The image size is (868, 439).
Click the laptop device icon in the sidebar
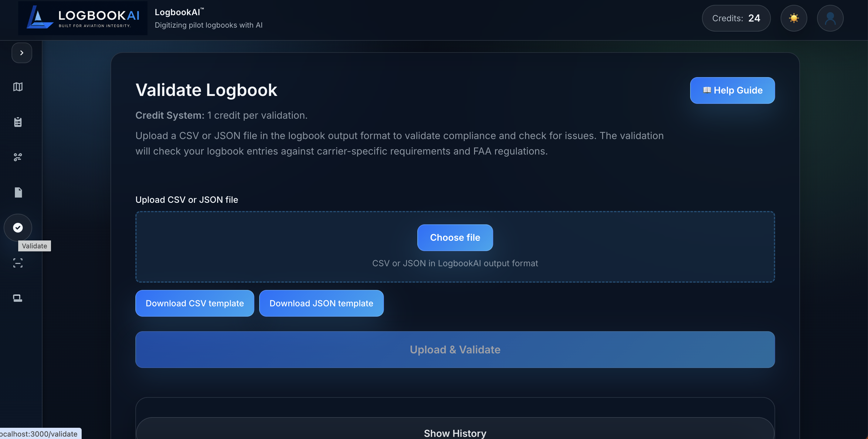pos(18,298)
